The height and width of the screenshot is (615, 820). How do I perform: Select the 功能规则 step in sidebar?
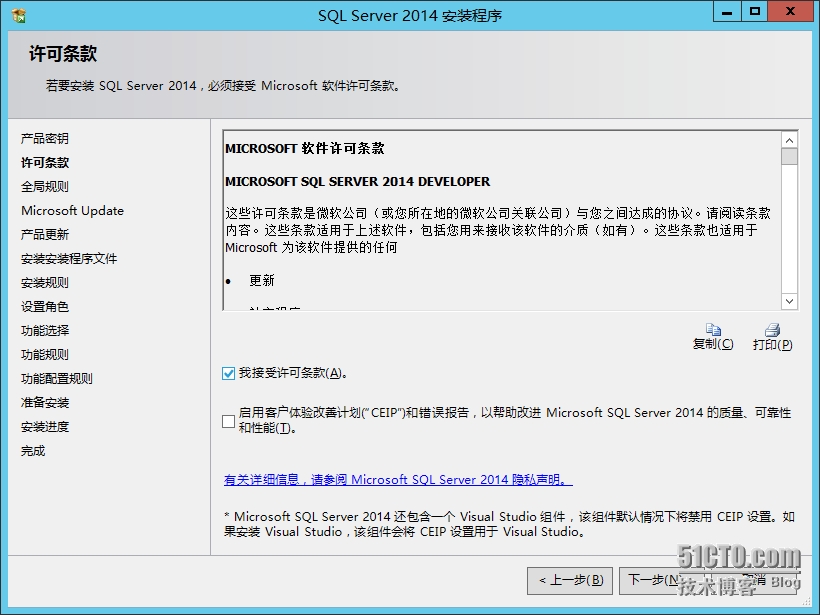(45, 355)
